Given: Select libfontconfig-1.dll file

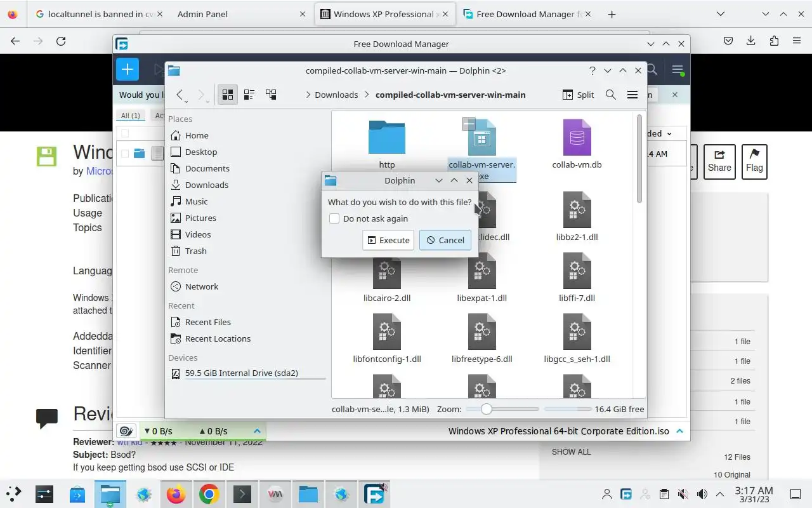Looking at the screenshot, I should 387,338.
